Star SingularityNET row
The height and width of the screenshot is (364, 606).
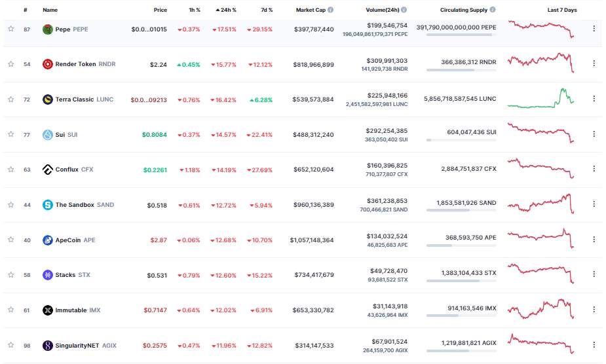click(11, 344)
